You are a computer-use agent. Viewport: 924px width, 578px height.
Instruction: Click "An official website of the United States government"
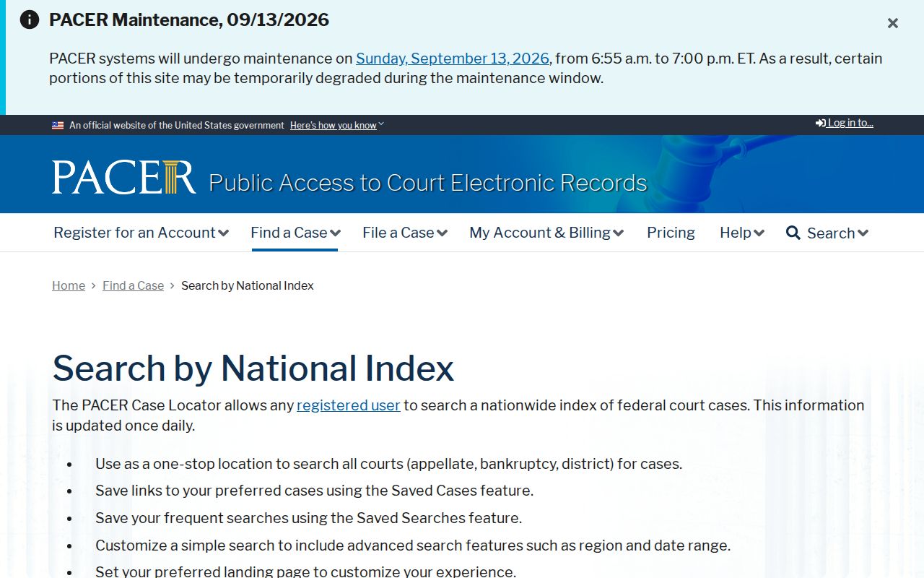click(x=177, y=125)
